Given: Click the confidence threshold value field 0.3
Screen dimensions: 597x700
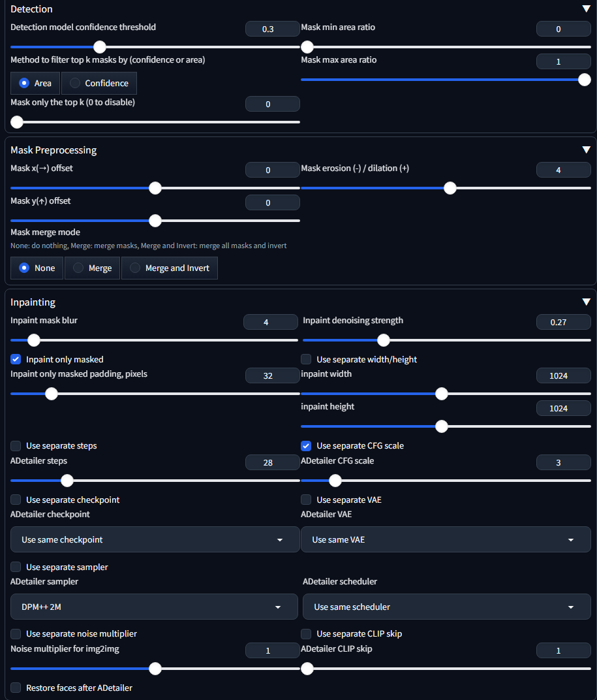Looking at the screenshot, I should point(272,29).
